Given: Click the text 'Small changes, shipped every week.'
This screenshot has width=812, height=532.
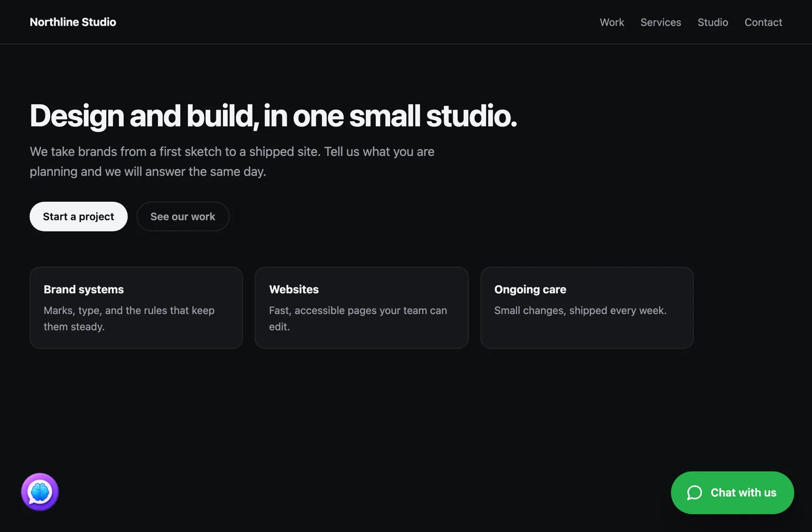Looking at the screenshot, I should click(580, 310).
